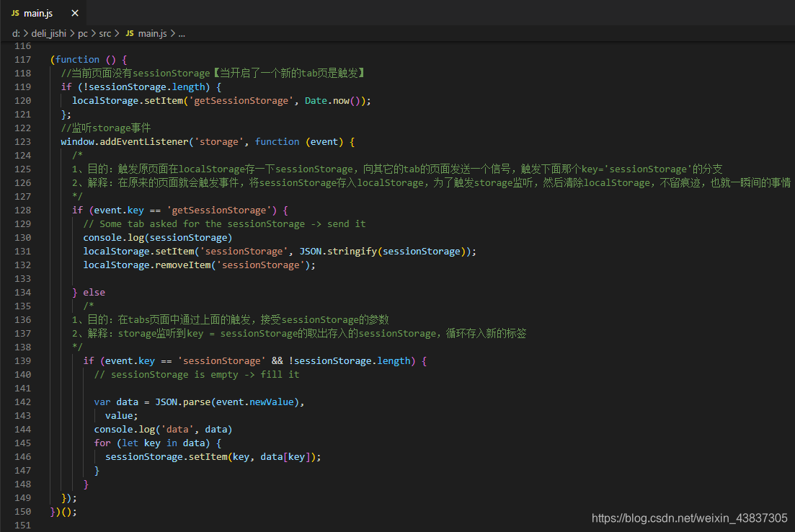Viewport: 795px width, 532px height.
Task: Click 'removeItem' on line 132
Action: (182, 265)
